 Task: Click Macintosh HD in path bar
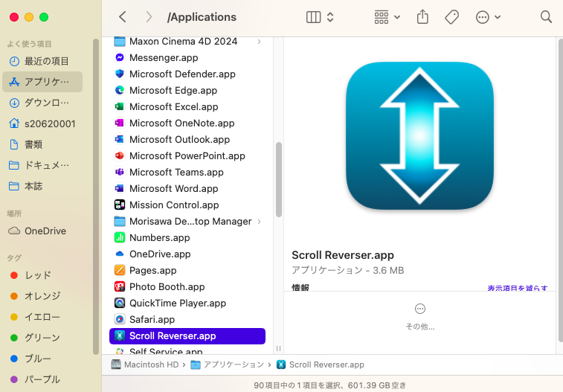(x=145, y=364)
